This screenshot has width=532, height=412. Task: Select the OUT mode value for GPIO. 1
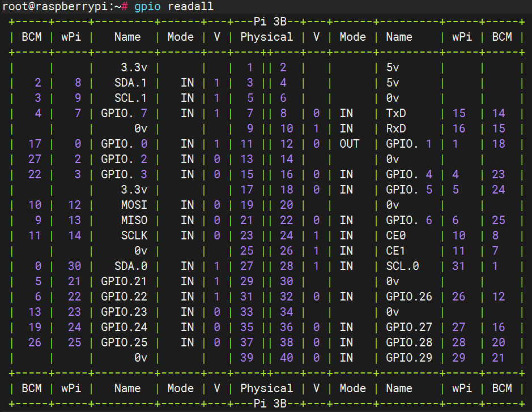[x=350, y=144]
